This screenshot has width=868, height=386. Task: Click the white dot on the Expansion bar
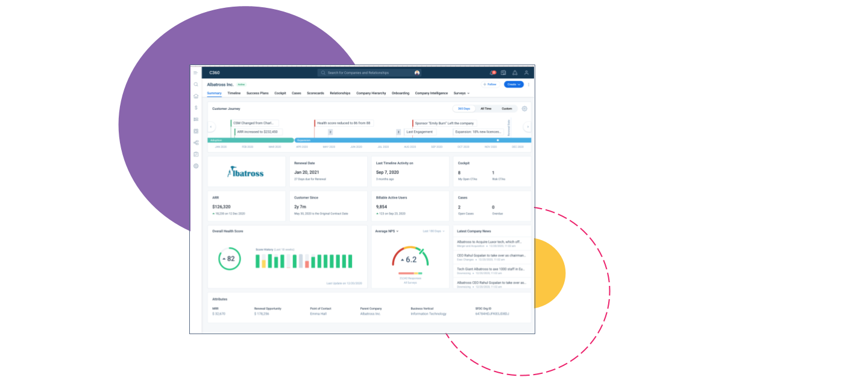pyautogui.click(x=497, y=140)
